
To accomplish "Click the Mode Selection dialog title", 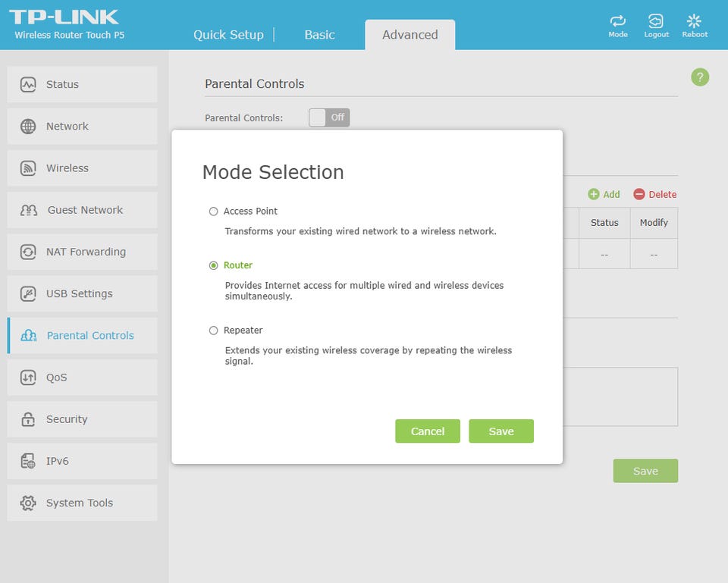I will 273,172.
